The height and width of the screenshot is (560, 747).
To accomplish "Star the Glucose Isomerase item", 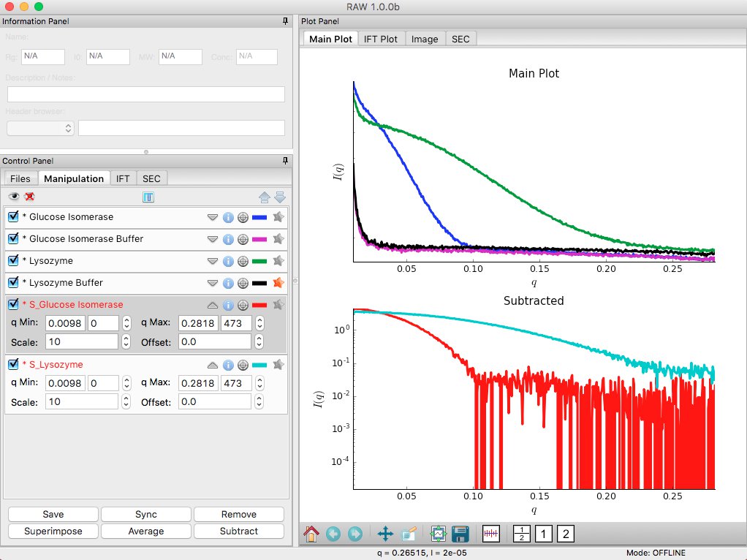I will coord(278,217).
